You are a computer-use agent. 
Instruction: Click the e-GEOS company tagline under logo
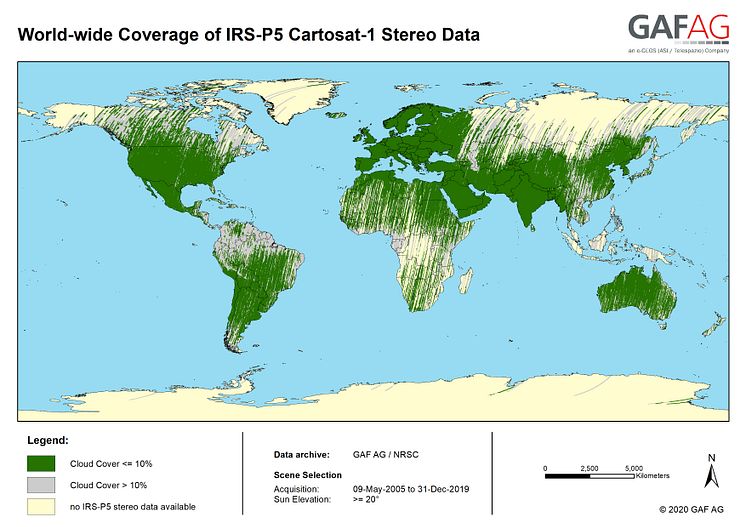click(677, 50)
